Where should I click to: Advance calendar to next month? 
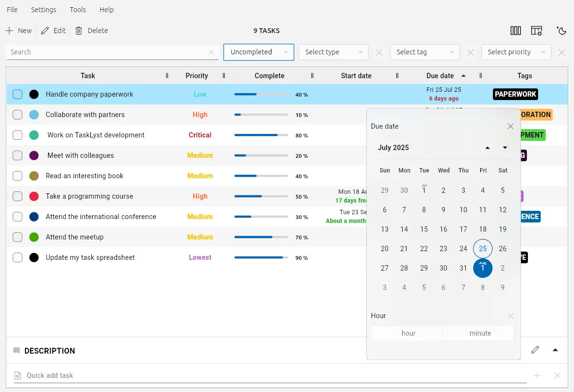point(505,148)
